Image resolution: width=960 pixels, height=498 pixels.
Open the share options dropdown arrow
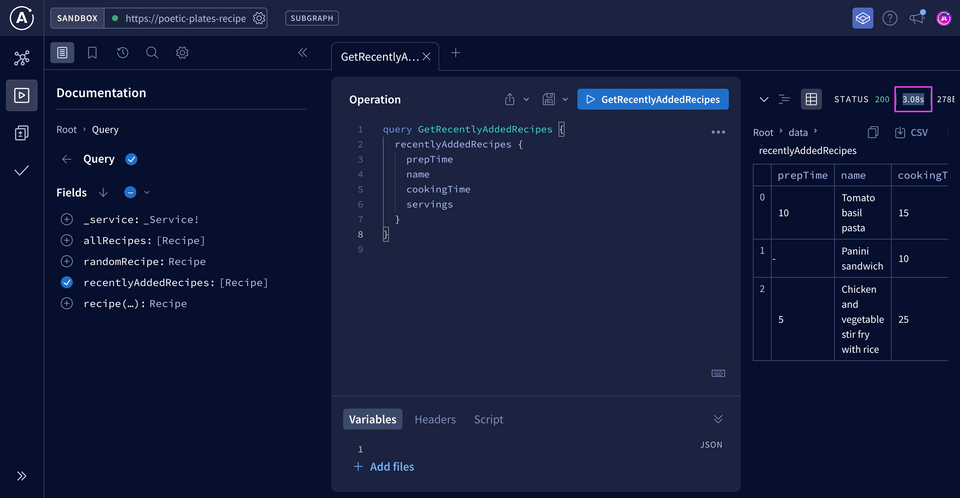[526, 99]
